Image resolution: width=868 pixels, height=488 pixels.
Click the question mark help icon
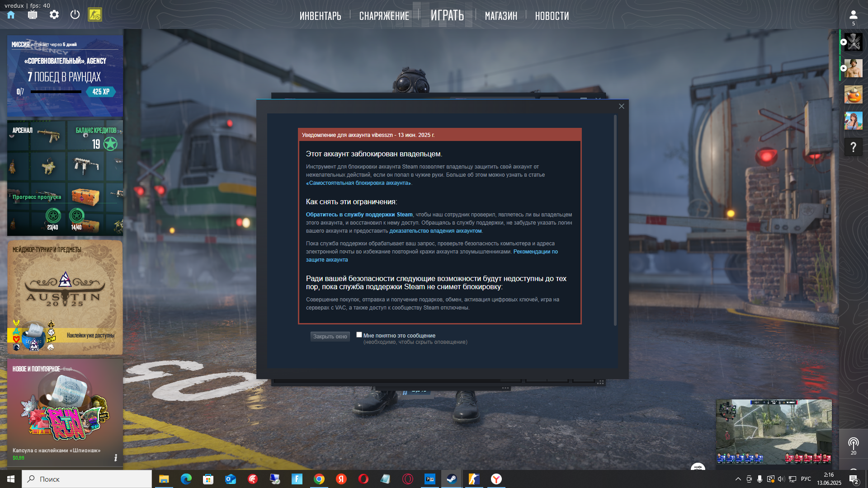854,147
